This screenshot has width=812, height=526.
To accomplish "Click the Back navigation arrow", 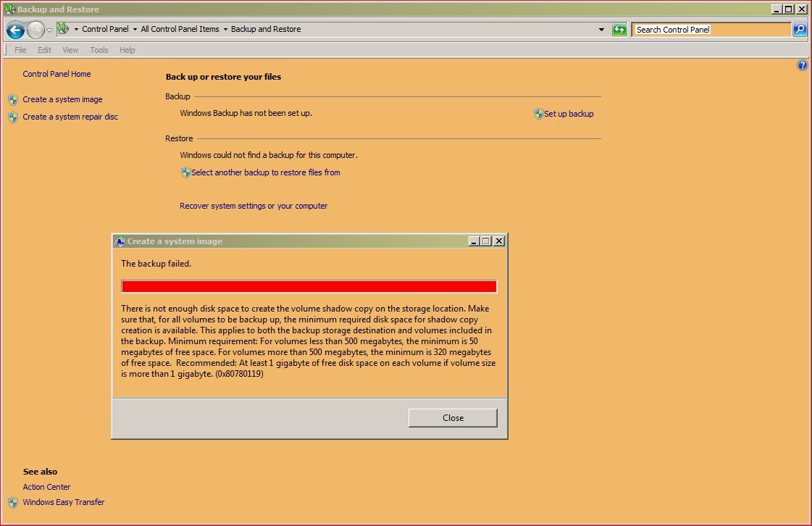I will tap(15, 30).
